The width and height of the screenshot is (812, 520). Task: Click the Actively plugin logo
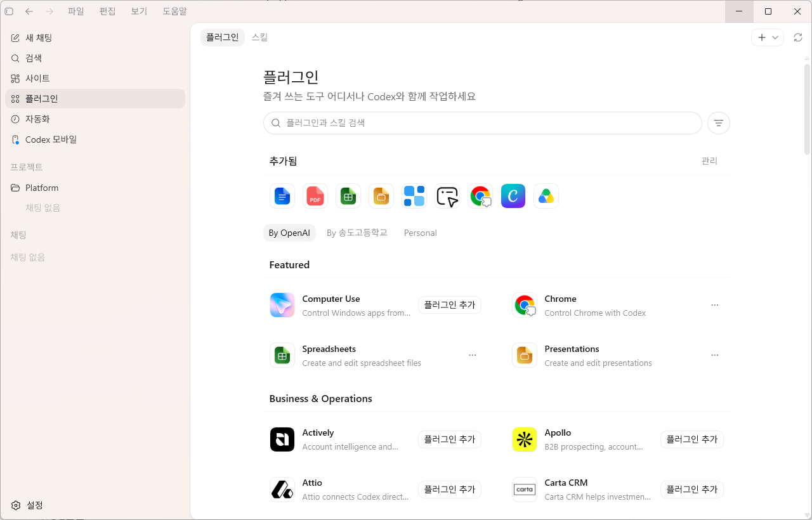click(x=282, y=439)
